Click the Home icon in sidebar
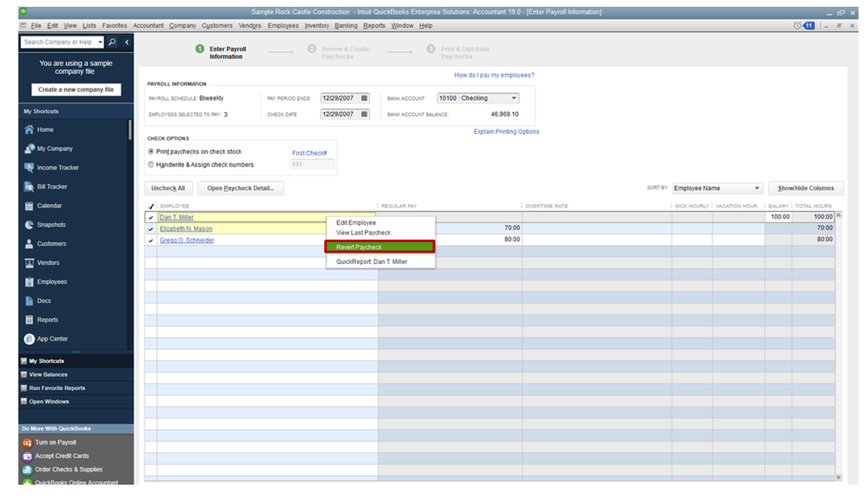 [x=29, y=129]
